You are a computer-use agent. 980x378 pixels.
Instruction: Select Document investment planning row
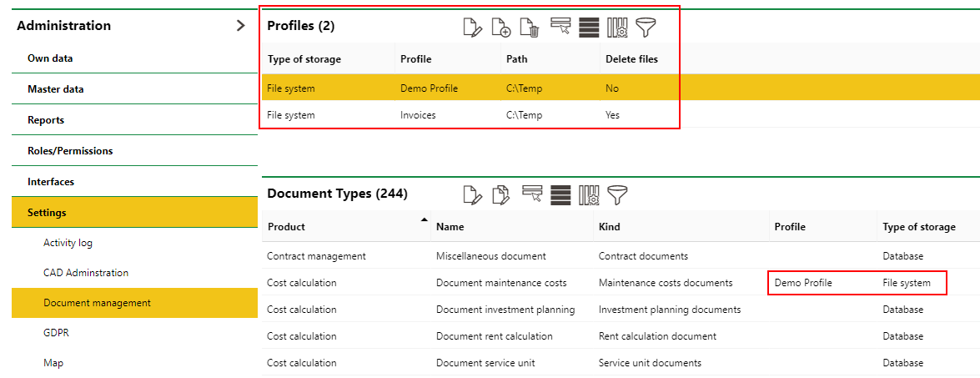point(621,310)
